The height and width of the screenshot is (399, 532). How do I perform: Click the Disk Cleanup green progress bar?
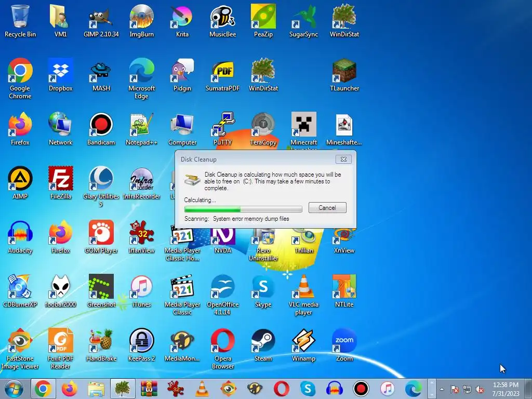pos(243,209)
